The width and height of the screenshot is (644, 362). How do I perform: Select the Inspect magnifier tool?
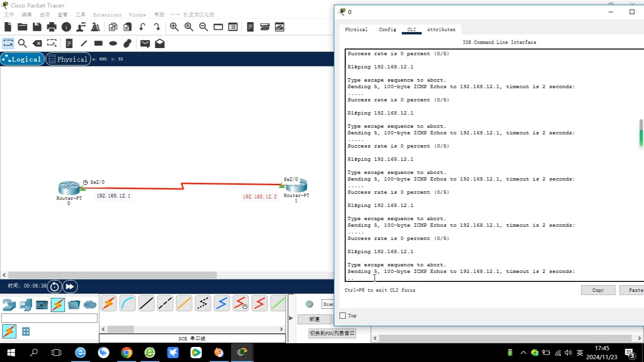point(22,43)
